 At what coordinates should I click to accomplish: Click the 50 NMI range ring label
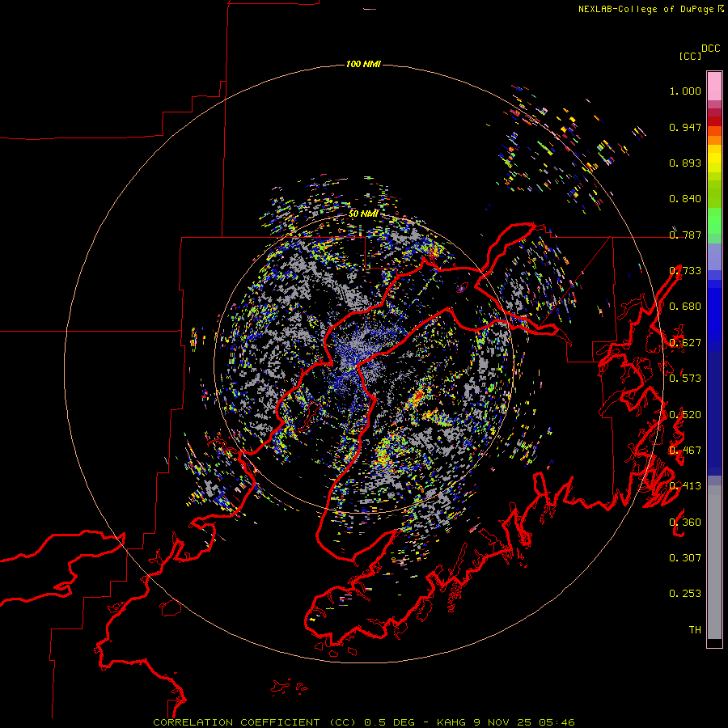(x=363, y=214)
